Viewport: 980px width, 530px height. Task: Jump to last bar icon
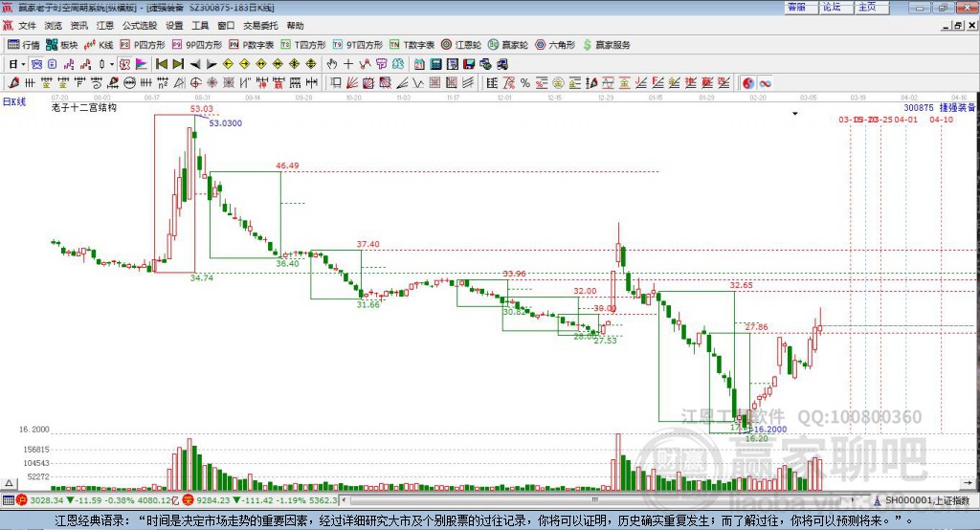(179, 64)
